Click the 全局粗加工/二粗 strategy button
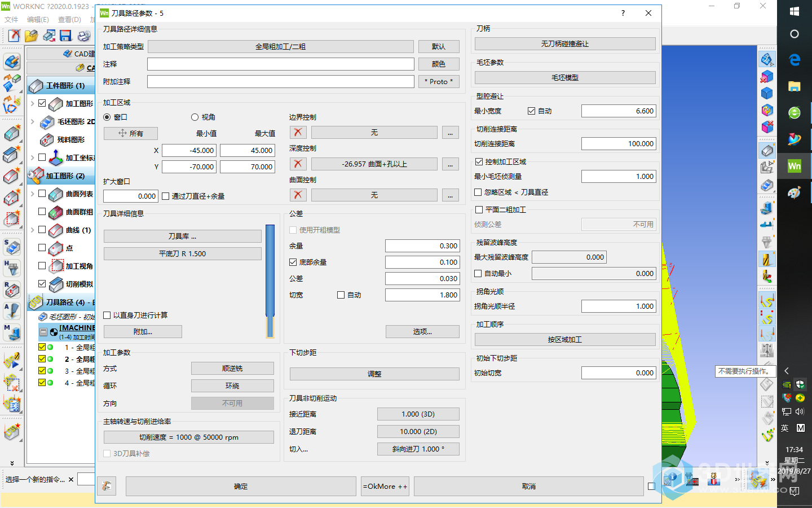The height and width of the screenshot is (508, 812). [x=280, y=46]
